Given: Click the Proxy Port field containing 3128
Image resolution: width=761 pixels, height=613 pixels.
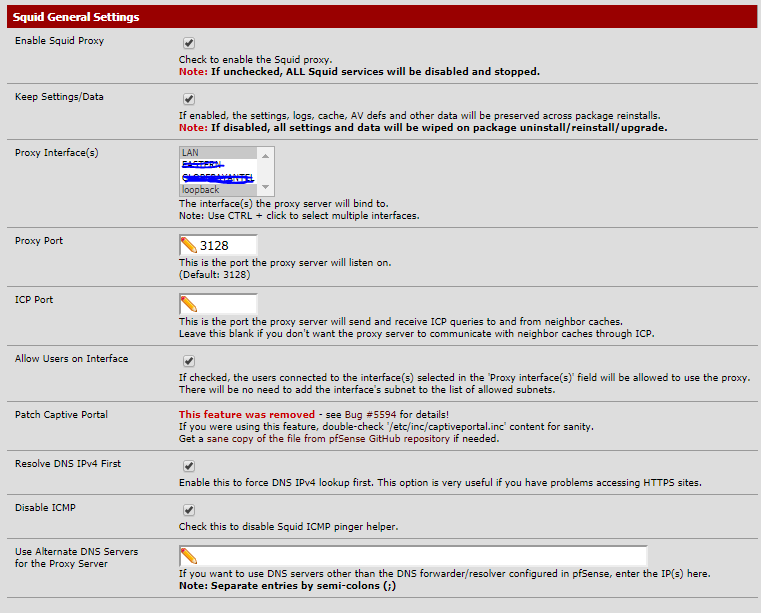Looking at the screenshot, I should point(218,246).
